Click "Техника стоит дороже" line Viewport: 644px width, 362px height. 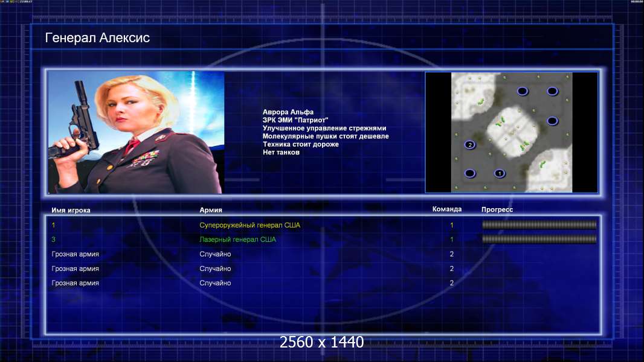(x=301, y=144)
